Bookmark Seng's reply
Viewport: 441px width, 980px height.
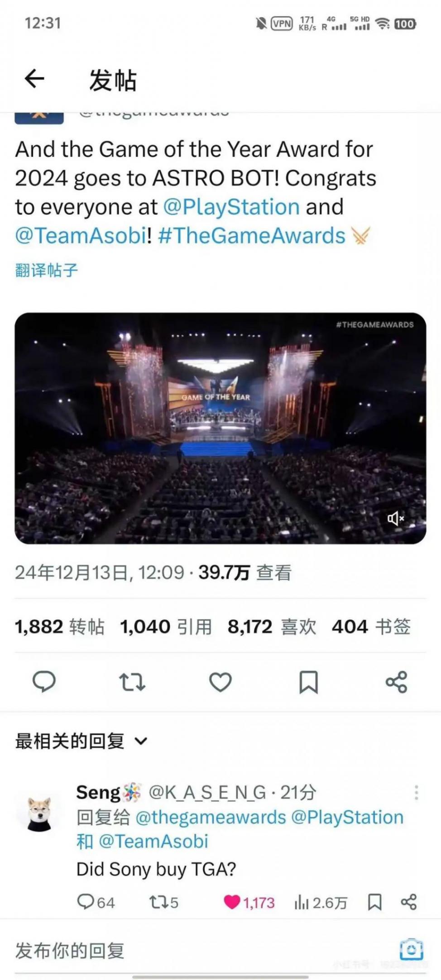tap(374, 902)
